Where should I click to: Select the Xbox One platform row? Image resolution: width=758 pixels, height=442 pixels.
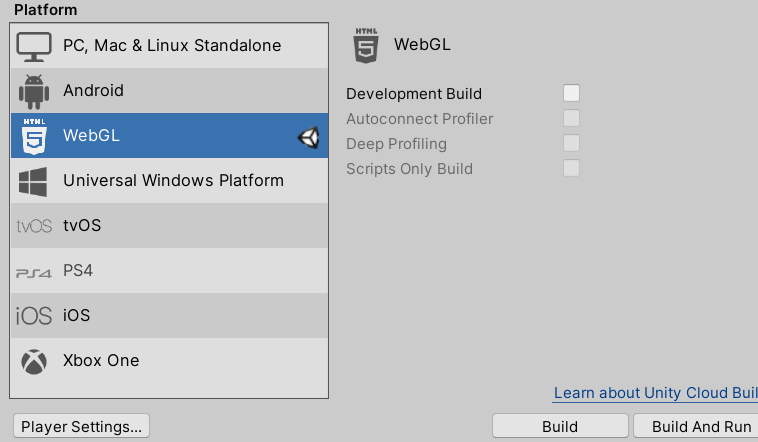pos(169,360)
